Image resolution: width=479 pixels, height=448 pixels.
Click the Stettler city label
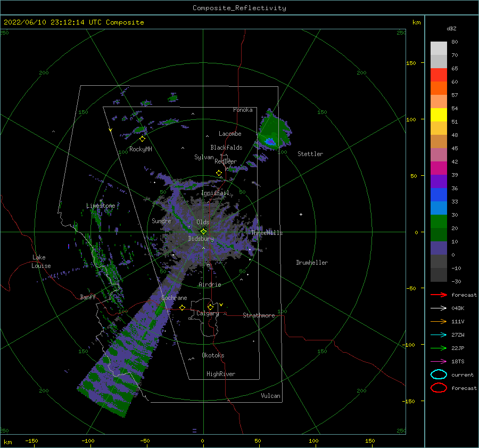click(310, 154)
